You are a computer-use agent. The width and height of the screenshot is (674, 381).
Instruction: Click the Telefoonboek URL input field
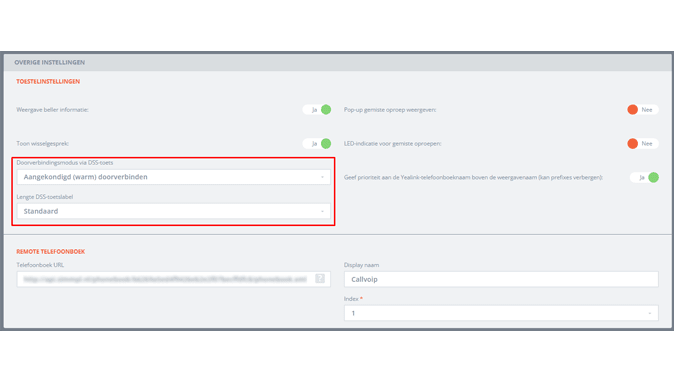[174, 279]
